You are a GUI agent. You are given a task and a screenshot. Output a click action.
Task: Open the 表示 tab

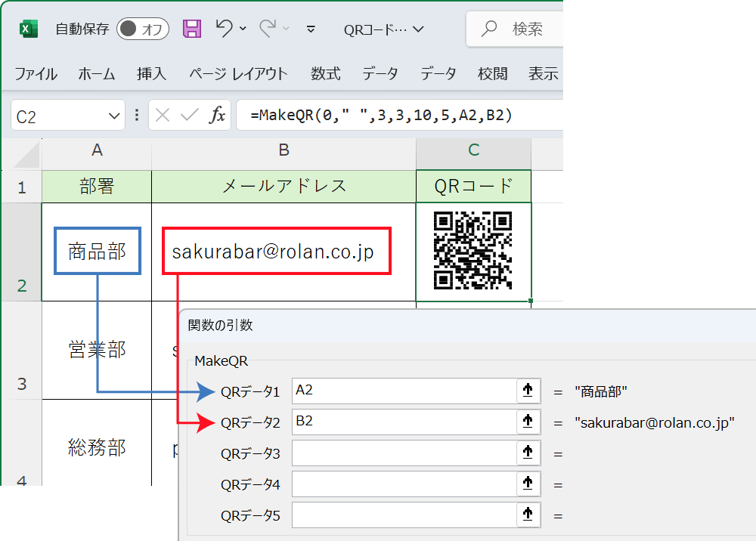pos(543,74)
